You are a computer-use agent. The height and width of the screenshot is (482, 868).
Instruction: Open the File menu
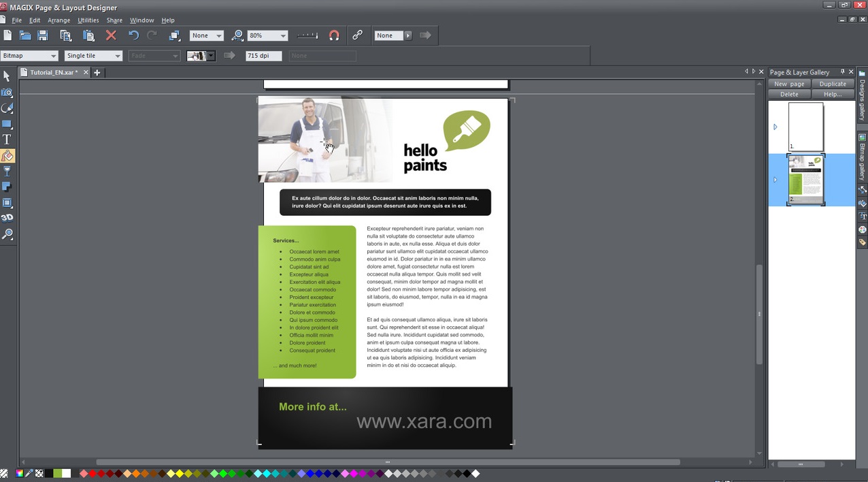click(16, 20)
